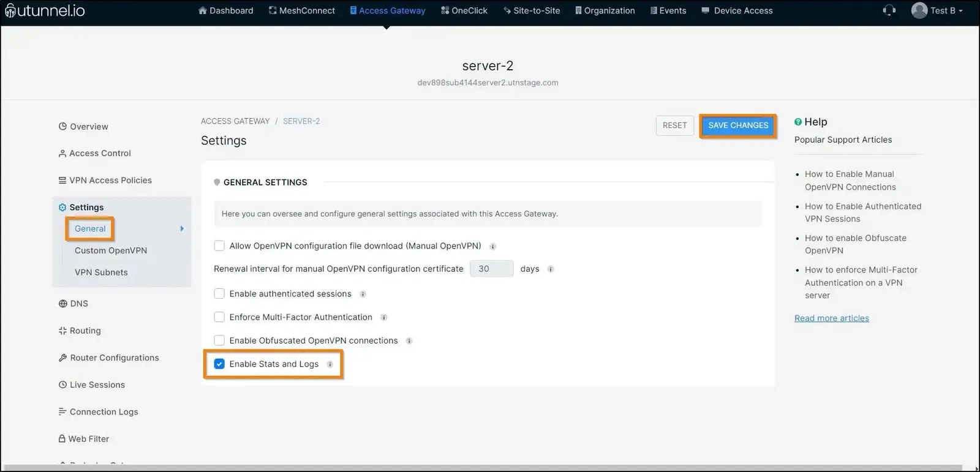Click the RESET button
This screenshot has height=472, width=980.
click(x=674, y=125)
